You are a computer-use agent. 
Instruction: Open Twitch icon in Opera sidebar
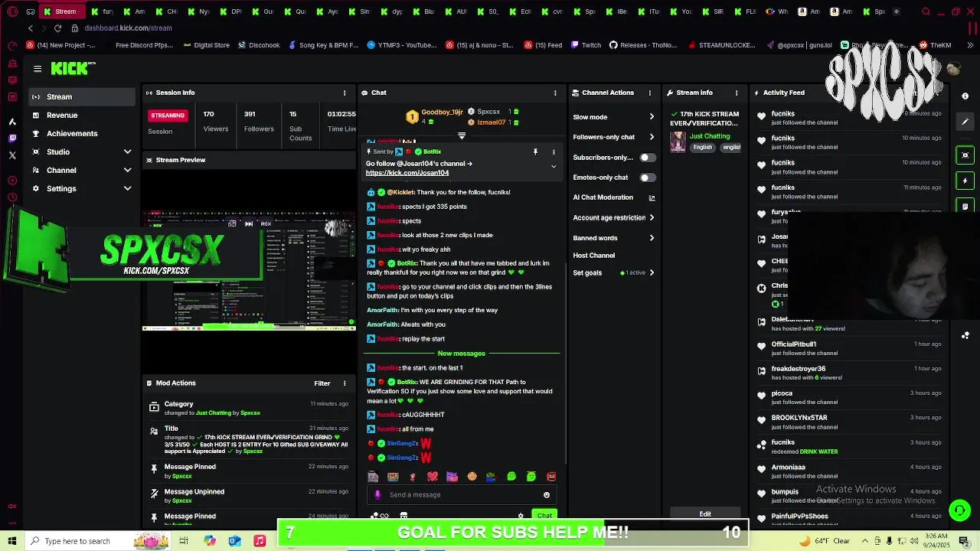(x=12, y=139)
